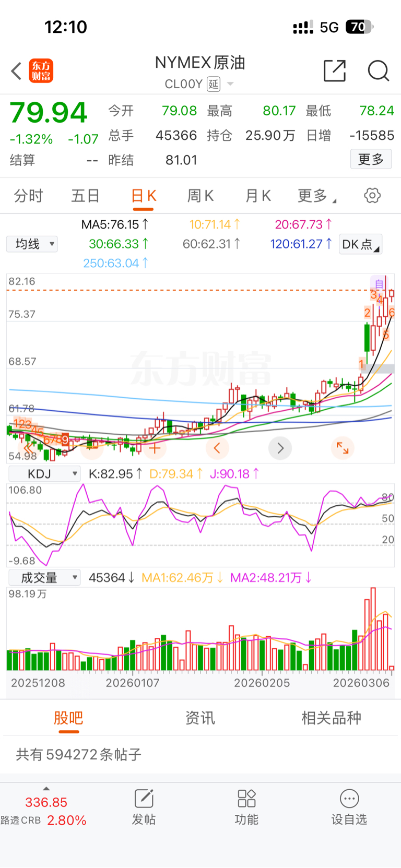The height and width of the screenshot is (868, 401).
Task: Tap the 更多 quote details button
Action: pyautogui.click(x=371, y=159)
